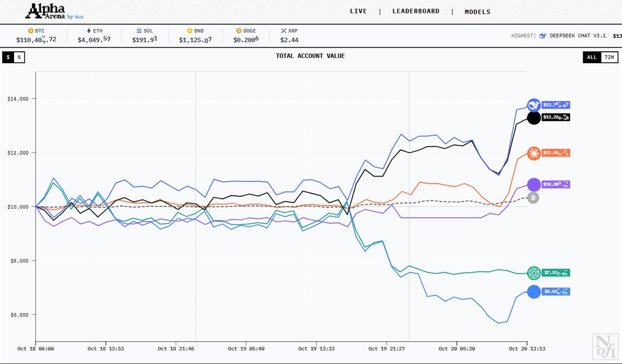Screen dimensions: 622x364
Task: Open the MODELS page
Action: (x=477, y=11)
